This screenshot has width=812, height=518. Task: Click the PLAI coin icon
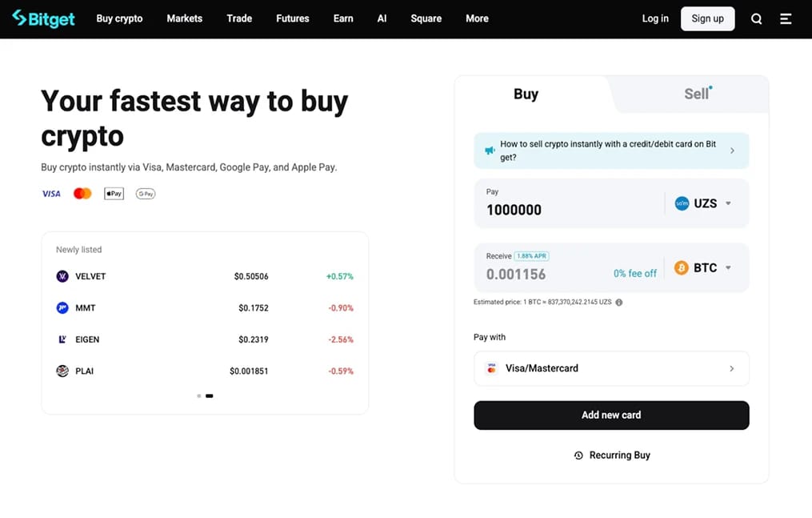point(62,371)
